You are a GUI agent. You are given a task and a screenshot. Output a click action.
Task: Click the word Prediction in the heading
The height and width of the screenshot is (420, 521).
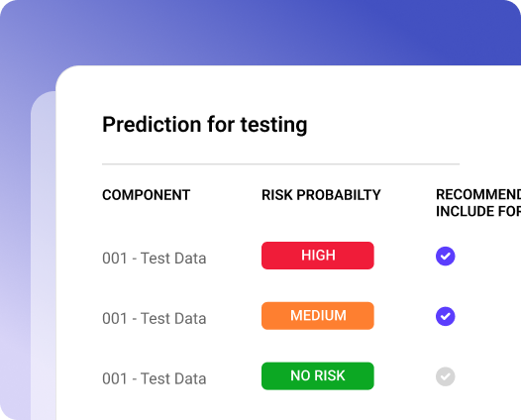pos(152,124)
